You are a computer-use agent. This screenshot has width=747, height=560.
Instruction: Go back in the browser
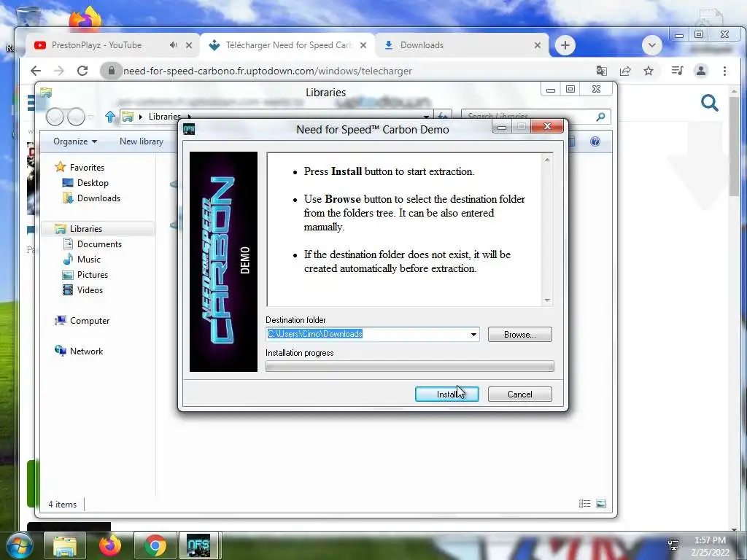coord(36,71)
